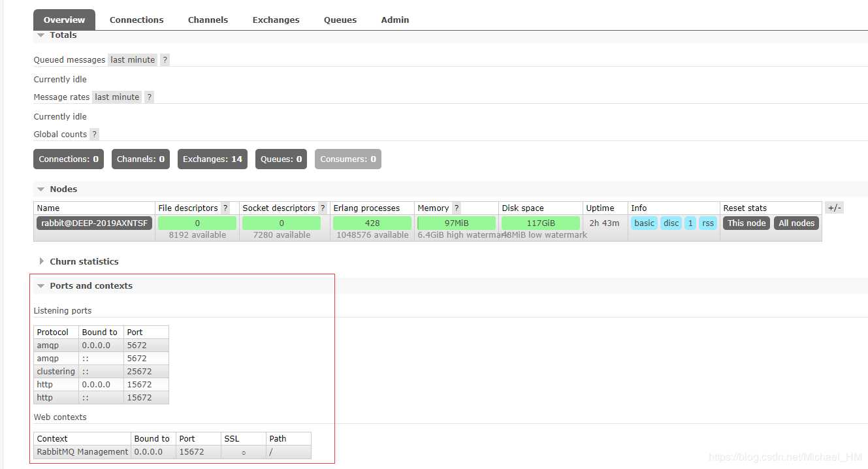
Task: Click the Channels: 0 count button
Action: [x=140, y=159]
